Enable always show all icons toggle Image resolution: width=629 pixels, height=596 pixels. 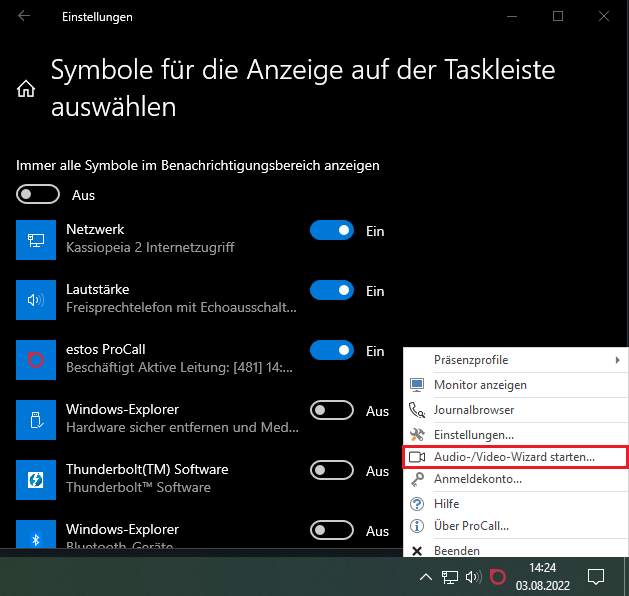38,195
